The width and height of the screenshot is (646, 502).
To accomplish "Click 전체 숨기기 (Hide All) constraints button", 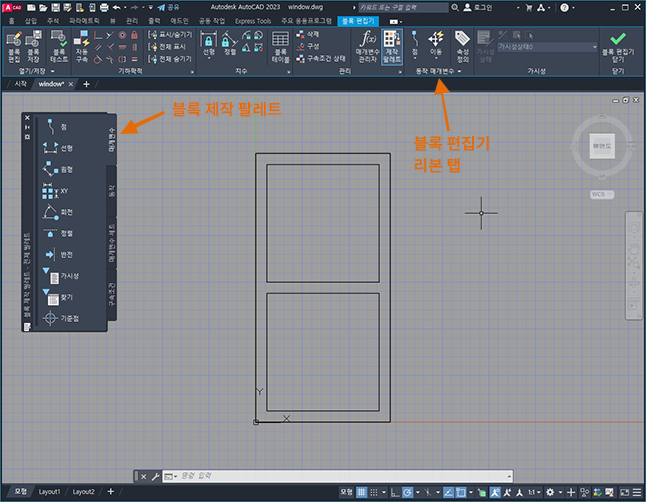I will tap(170, 59).
